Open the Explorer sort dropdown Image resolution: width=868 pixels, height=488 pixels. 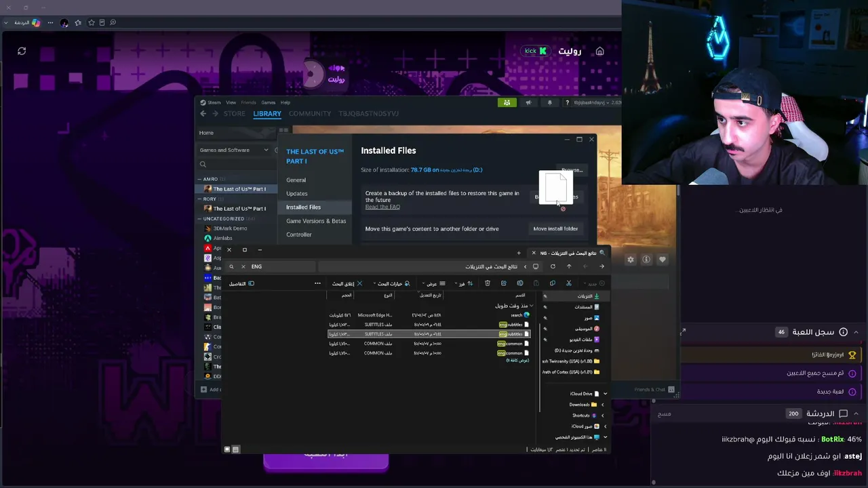[x=463, y=283]
